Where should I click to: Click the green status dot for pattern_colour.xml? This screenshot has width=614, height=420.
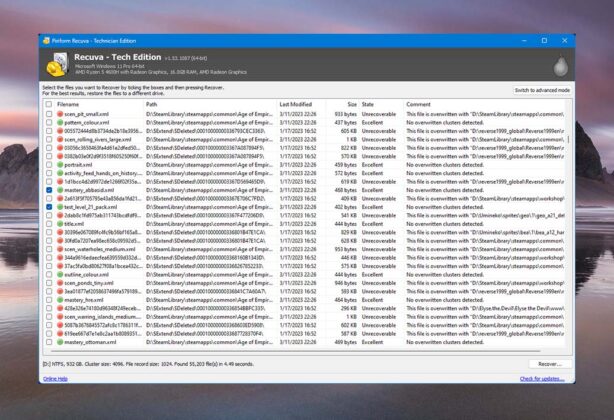click(59, 123)
